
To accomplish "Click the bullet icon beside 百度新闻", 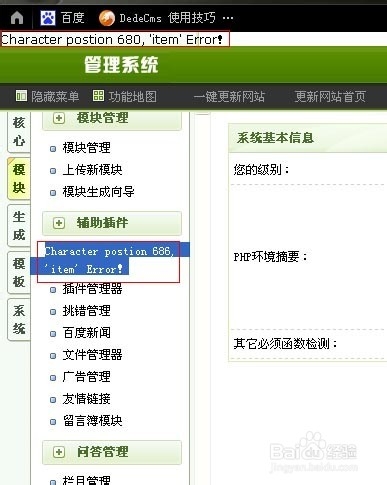I will coord(53,334).
